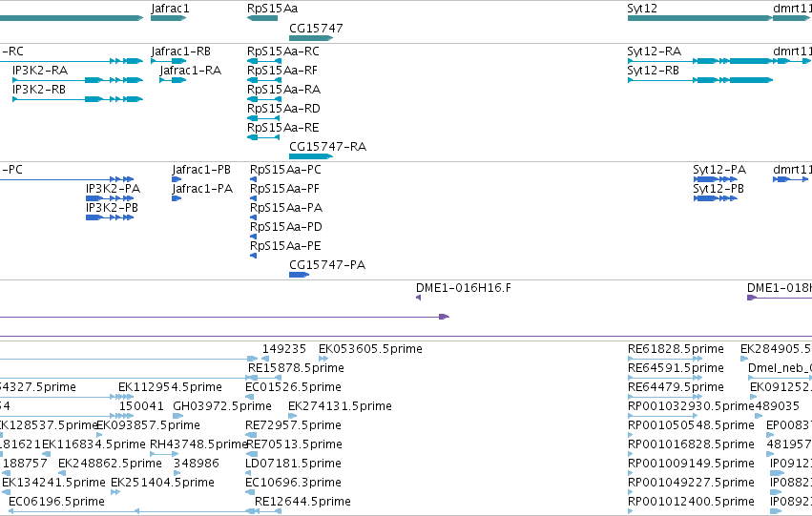812x516 pixels.
Task: Click the Jafrac1-PA protein label
Action: pos(202,189)
